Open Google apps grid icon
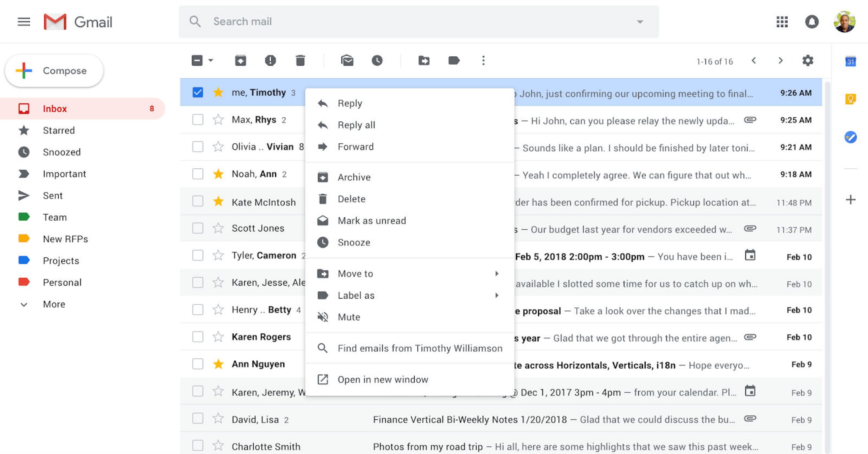The width and height of the screenshot is (868, 454). [782, 22]
